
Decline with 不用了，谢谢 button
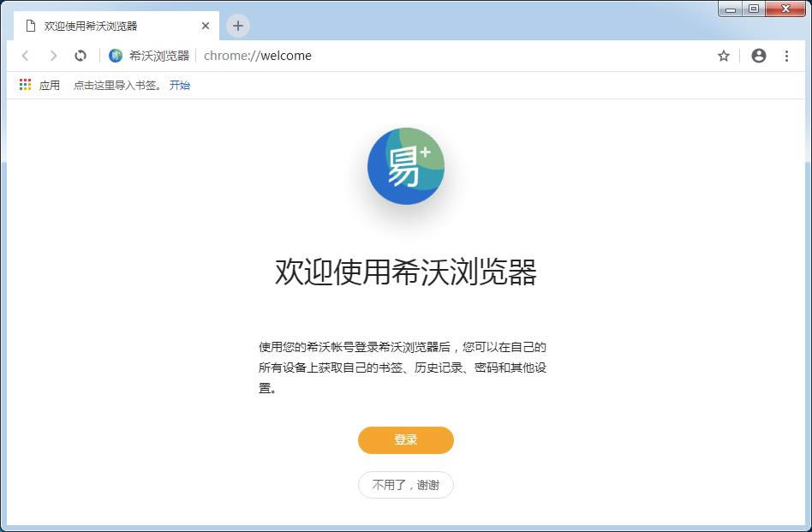[x=405, y=485]
